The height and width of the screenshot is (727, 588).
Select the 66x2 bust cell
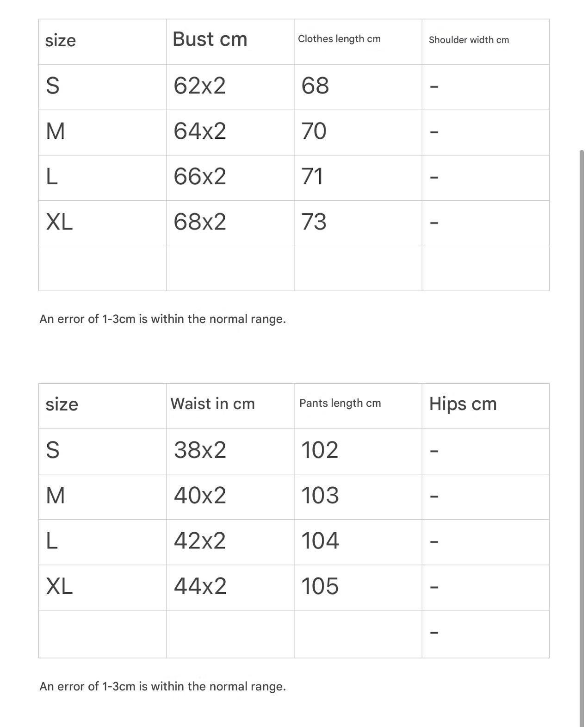(200, 177)
